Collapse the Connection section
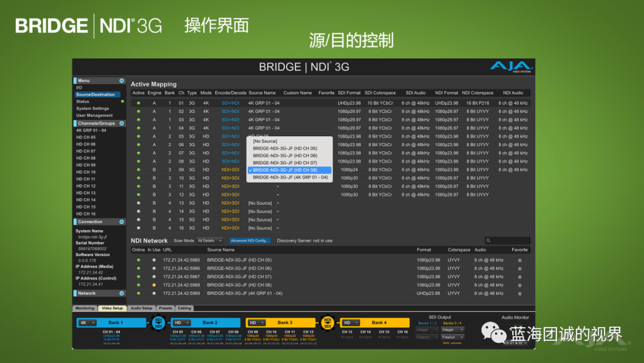The image size is (644, 363). (122, 222)
